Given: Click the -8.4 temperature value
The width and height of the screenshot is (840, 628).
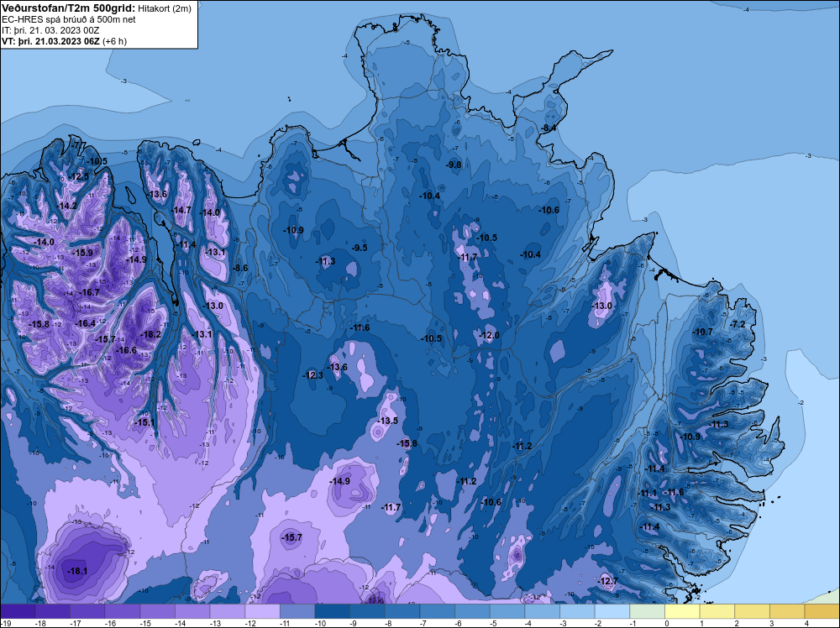Looking at the screenshot, I should pos(549,128).
